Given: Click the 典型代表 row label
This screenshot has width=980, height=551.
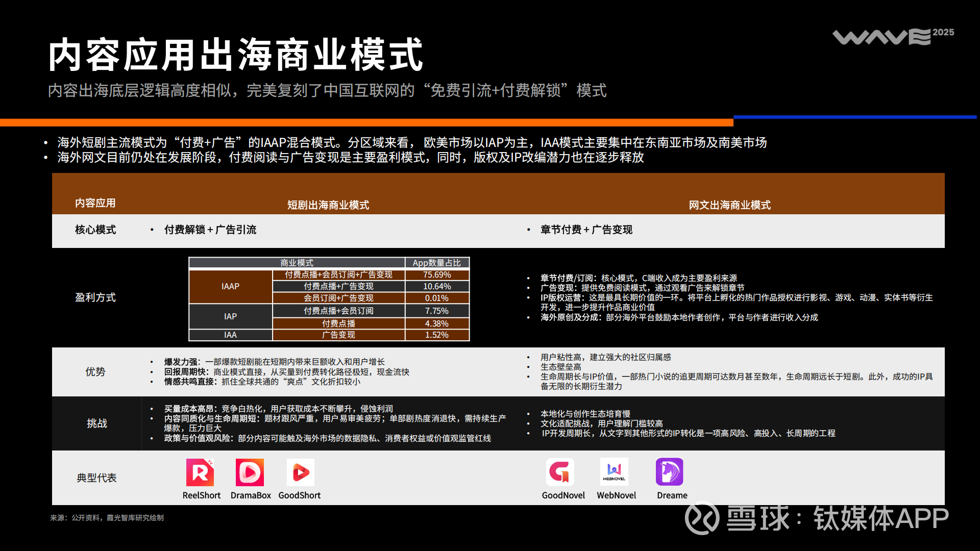Looking at the screenshot, I should (96, 478).
